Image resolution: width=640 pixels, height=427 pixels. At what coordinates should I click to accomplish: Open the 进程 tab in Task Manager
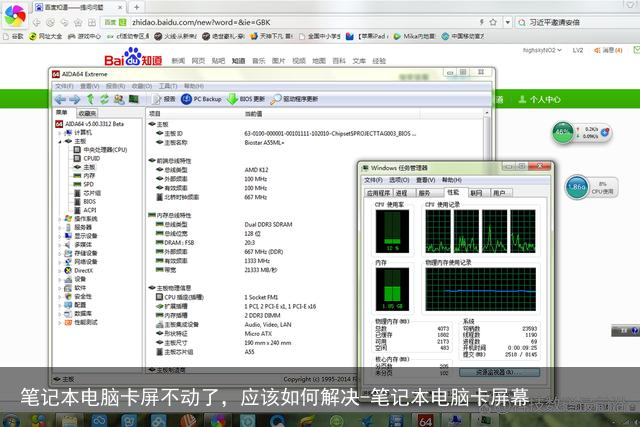tap(401, 192)
